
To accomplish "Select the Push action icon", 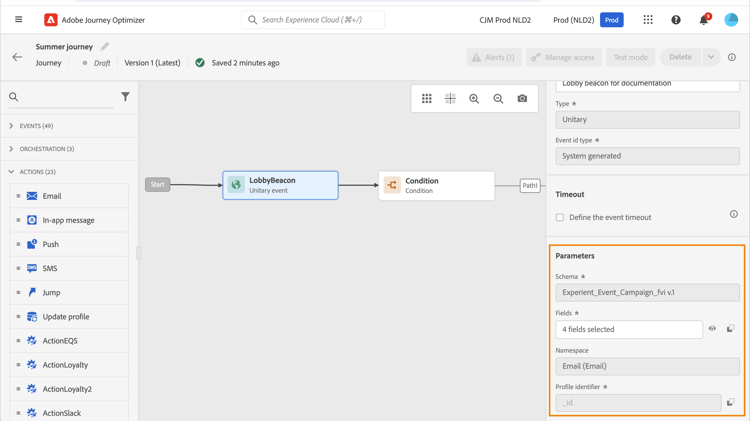I will [32, 244].
